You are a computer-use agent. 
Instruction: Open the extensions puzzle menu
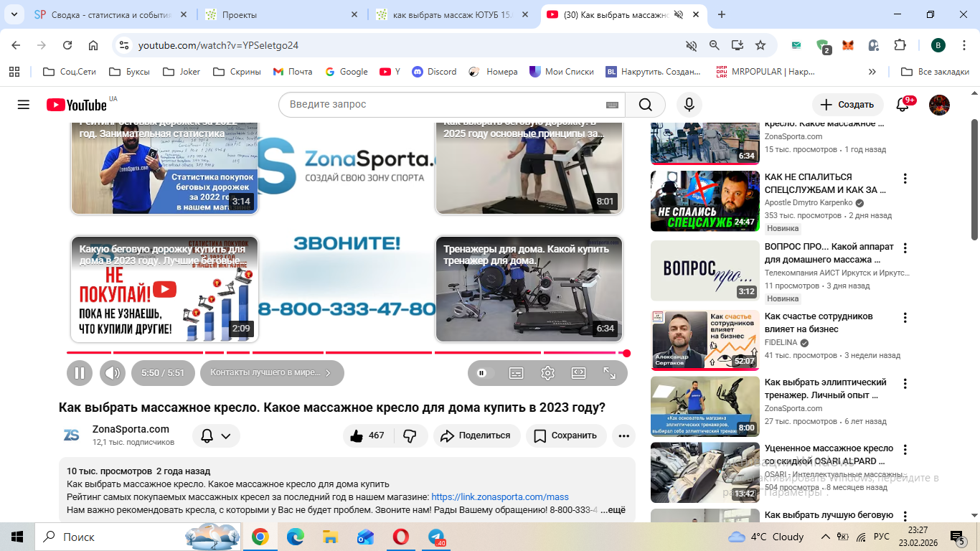900,45
